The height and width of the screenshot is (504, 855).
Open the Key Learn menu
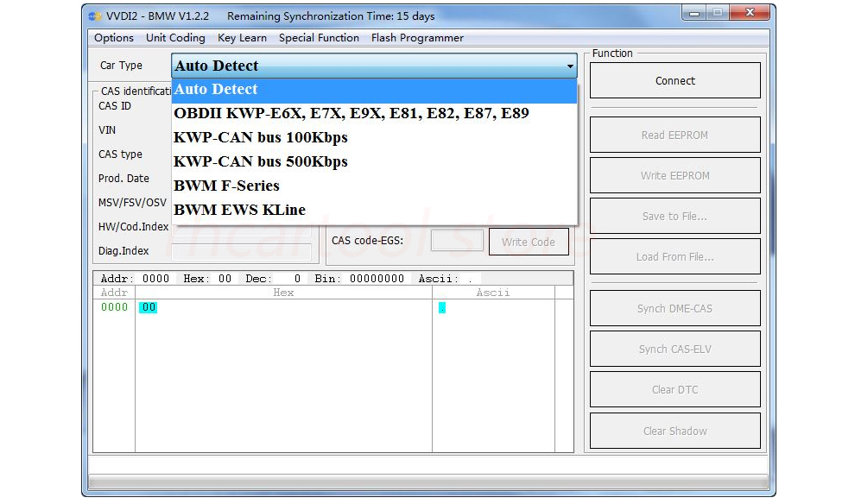[242, 38]
